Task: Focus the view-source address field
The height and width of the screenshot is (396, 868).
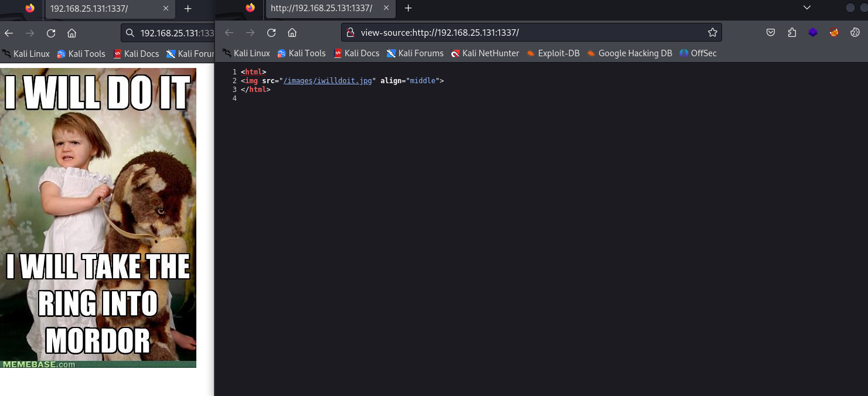Action: point(530,33)
